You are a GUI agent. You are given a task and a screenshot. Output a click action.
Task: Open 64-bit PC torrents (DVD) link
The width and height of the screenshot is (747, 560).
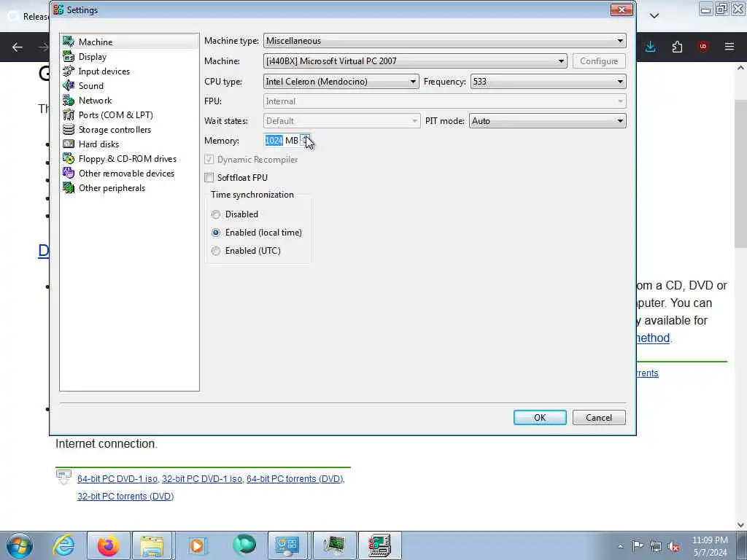(295, 479)
